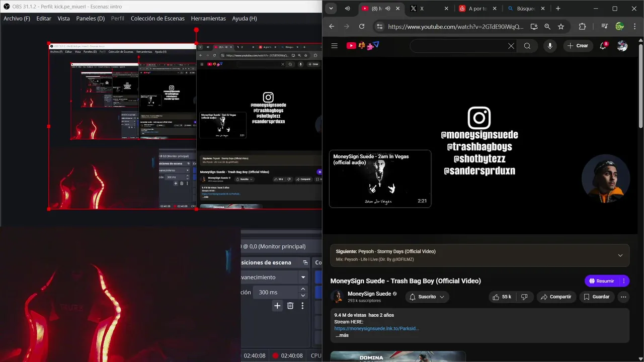Expand the Siguiente playlist panel chevron

pos(620,255)
